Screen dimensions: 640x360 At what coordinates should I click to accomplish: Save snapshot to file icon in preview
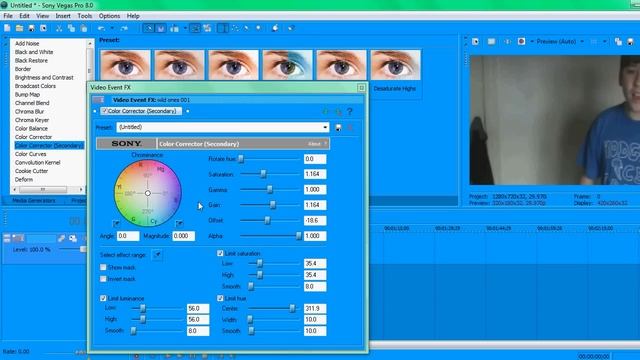point(631,42)
